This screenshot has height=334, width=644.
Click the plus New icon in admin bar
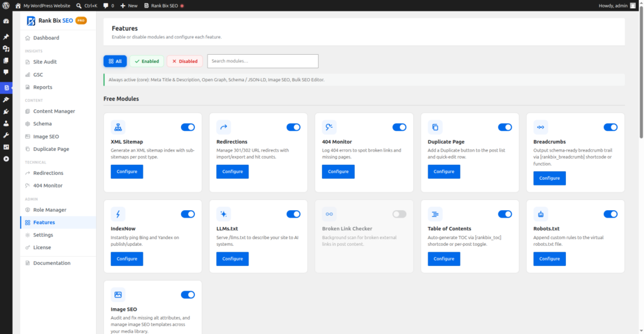pyautogui.click(x=123, y=6)
